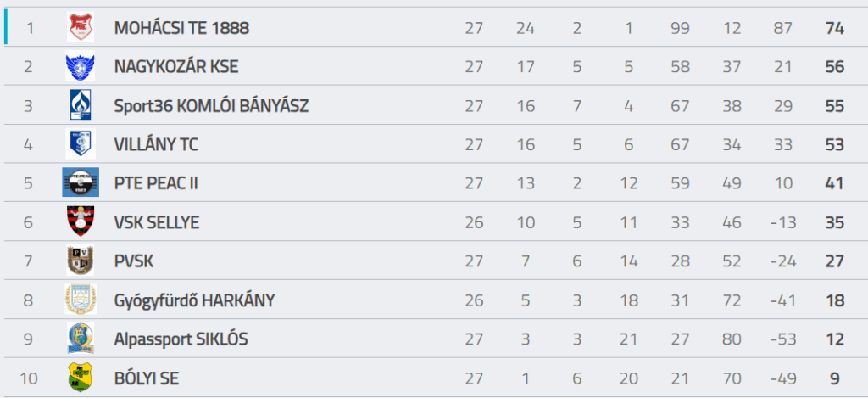The image size is (868, 398).
Task: Click the PTE PEAC II team logo
Action: point(81,182)
